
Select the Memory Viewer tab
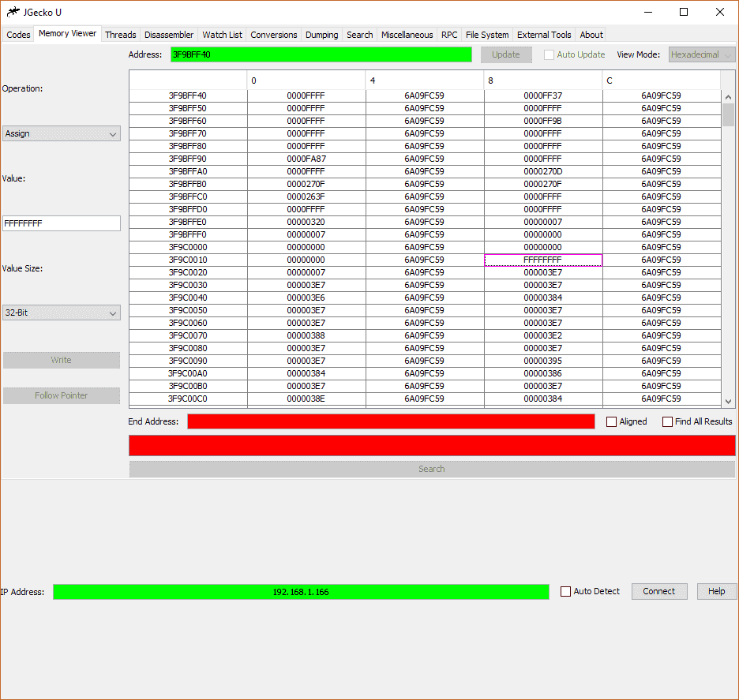pyautogui.click(x=67, y=33)
